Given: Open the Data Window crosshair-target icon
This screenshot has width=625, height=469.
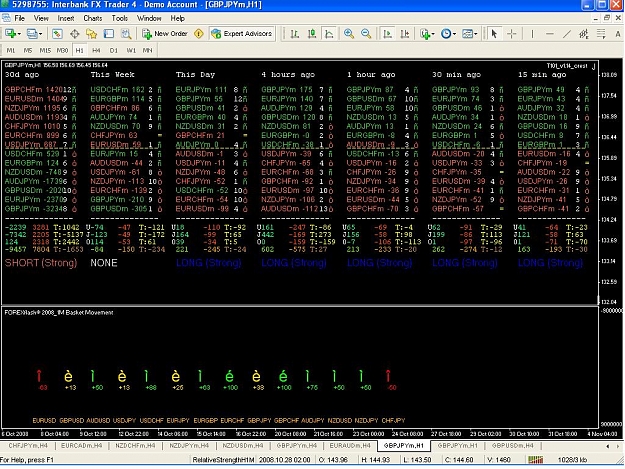Looking at the screenshot, I should [x=75, y=34].
